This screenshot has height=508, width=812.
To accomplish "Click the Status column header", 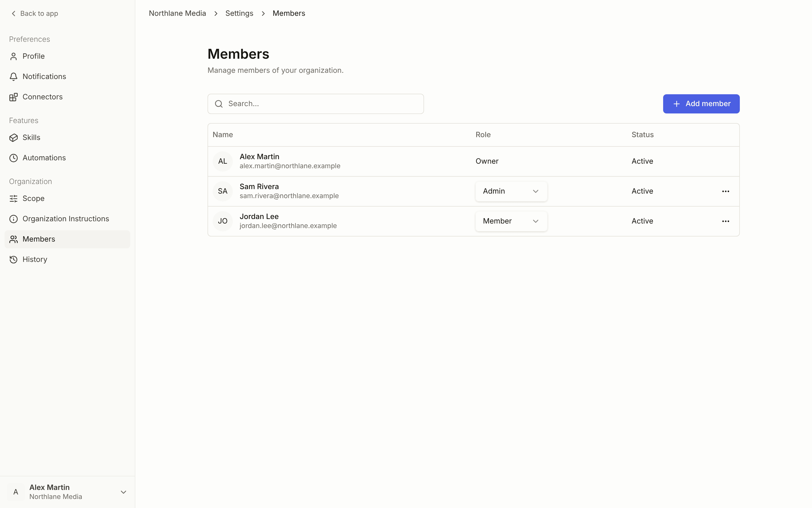I will [x=642, y=135].
